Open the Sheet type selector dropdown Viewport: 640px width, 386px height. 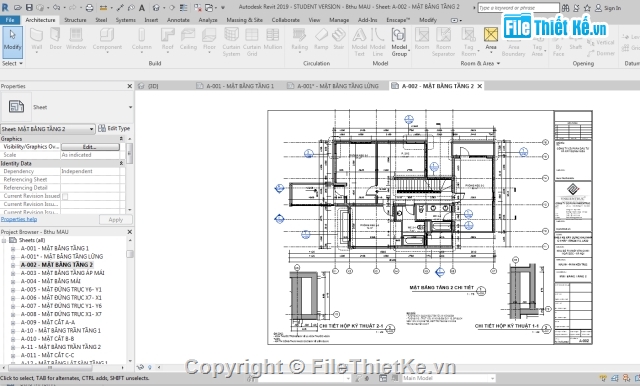(x=131, y=107)
